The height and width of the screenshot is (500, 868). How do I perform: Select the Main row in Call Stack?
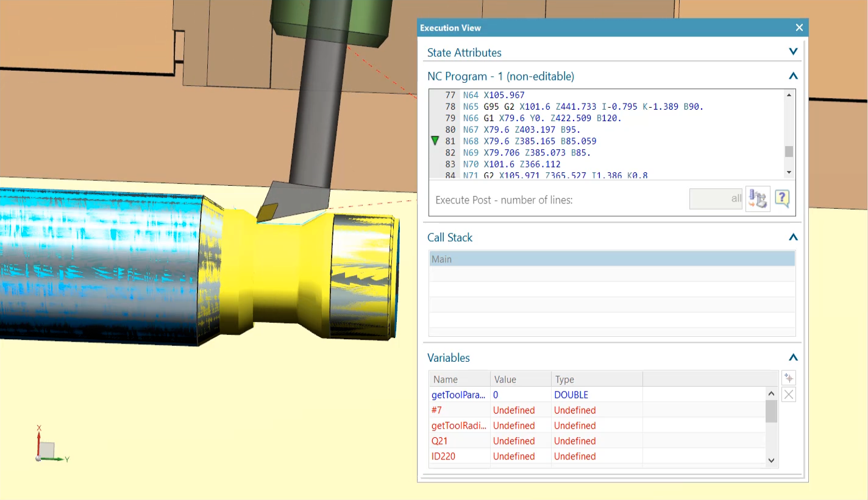coord(612,259)
